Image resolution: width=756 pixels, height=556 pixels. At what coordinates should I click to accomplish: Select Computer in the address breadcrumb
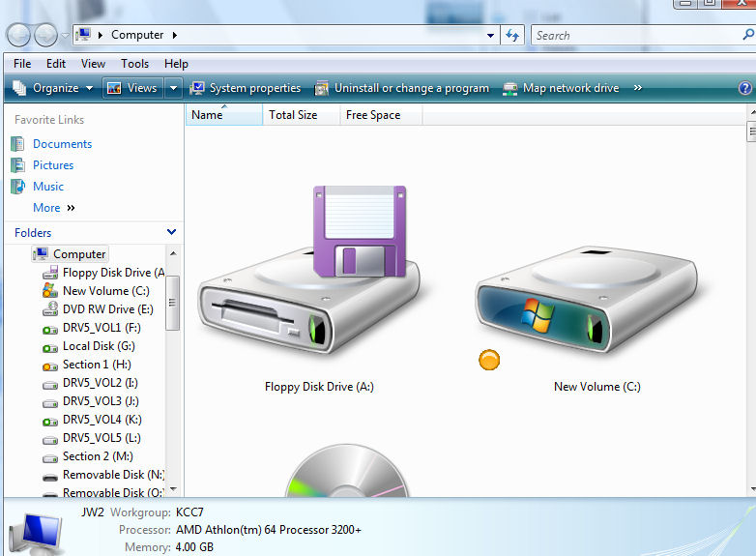point(137,35)
